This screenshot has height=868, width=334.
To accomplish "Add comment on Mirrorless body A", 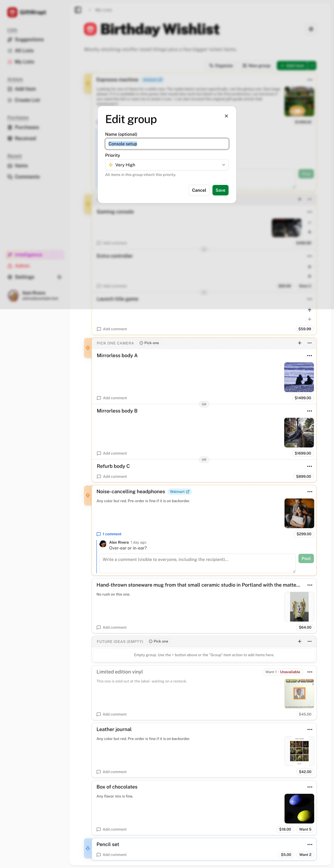I will point(112,398).
